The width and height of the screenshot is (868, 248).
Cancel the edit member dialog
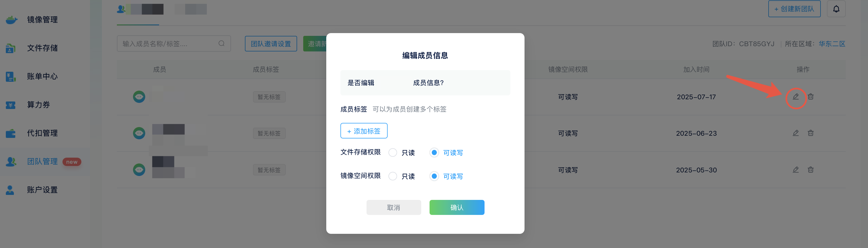[393, 207]
